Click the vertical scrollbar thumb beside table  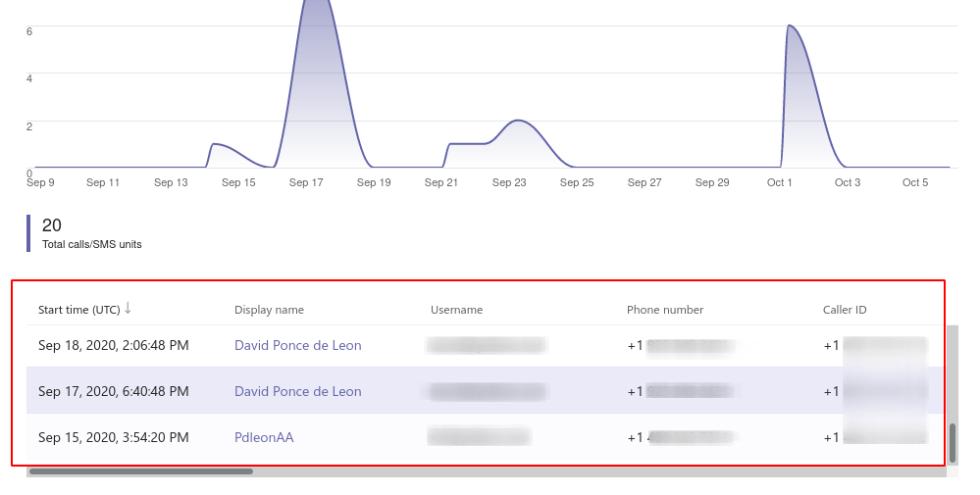click(952, 442)
